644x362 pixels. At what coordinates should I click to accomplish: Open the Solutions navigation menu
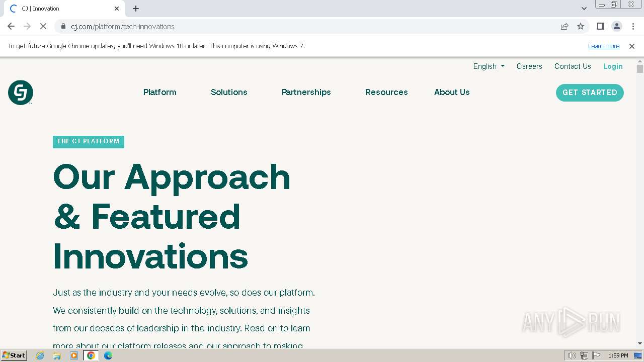tap(229, 93)
